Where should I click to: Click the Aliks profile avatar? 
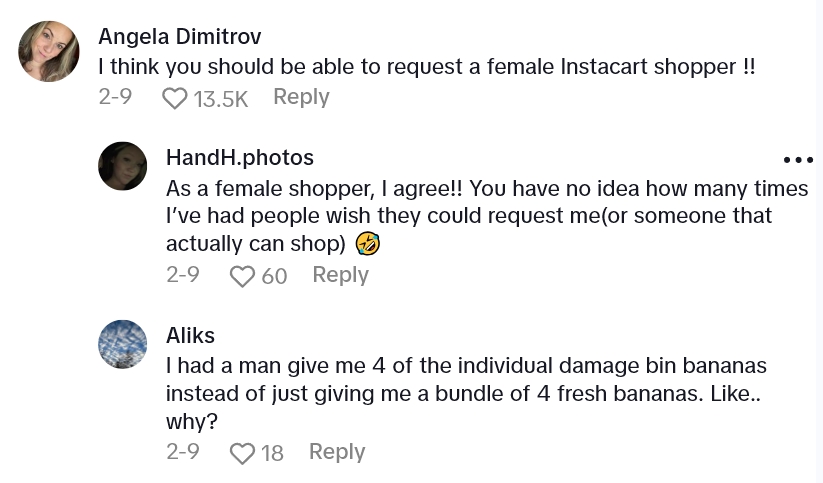click(x=122, y=344)
